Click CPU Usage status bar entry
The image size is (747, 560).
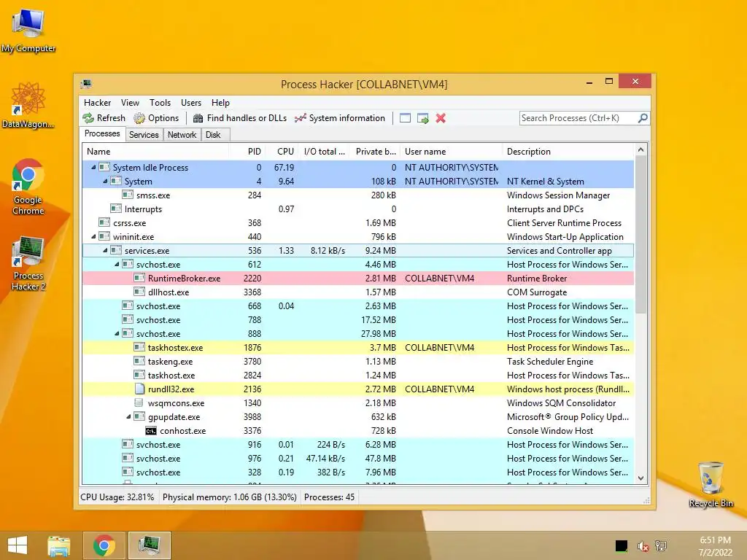click(117, 497)
